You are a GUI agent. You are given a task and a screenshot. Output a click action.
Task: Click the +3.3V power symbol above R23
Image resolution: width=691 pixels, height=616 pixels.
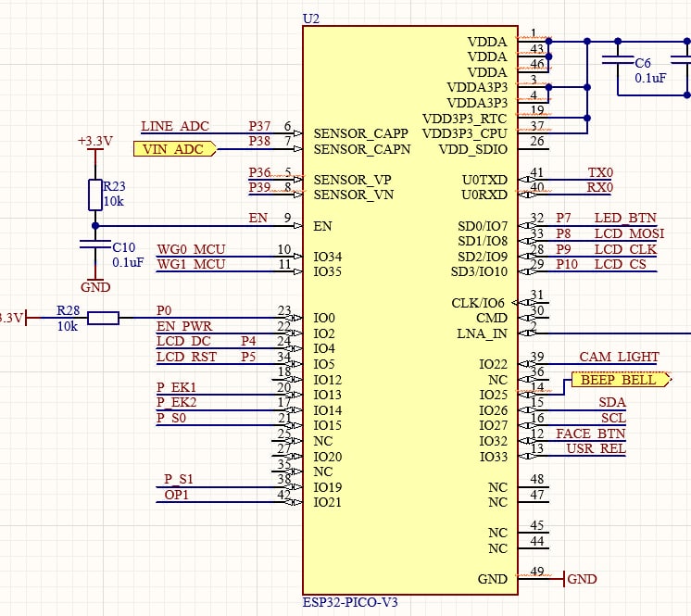click(95, 144)
